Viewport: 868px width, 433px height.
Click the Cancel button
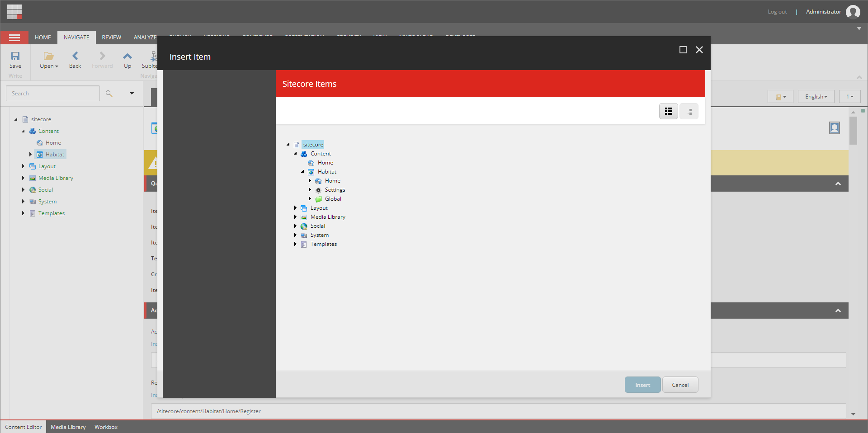coord(680,385)
